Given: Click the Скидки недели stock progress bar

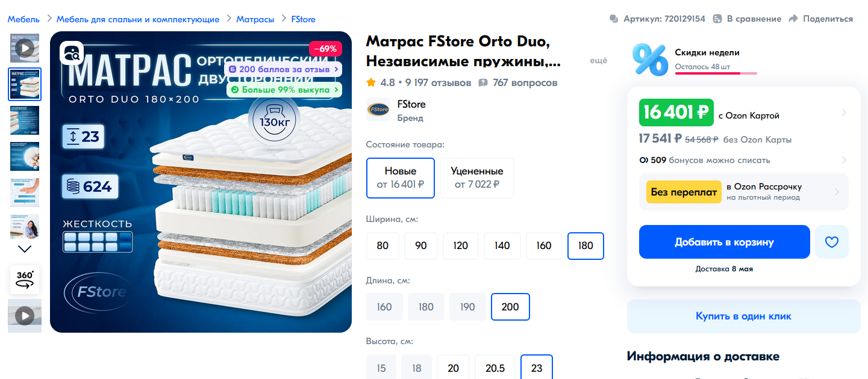Looking at the screenshot, I should [x=716, y=73].
